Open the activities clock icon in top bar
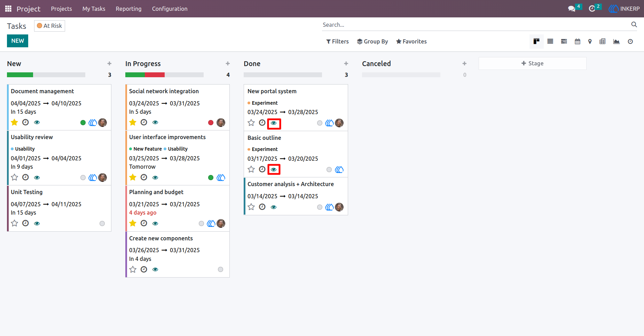 [592, 9]
